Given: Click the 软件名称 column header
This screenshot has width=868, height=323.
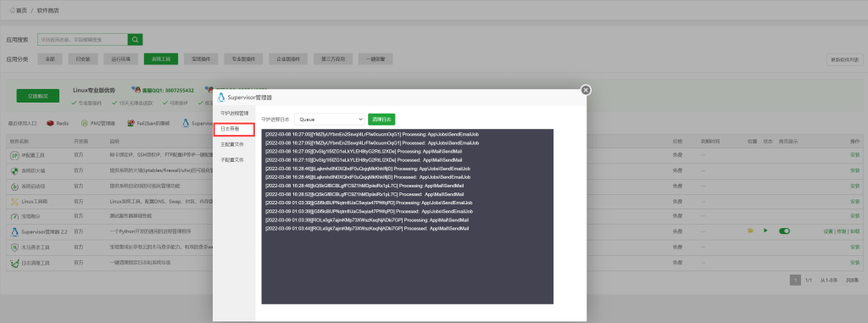Looking at the screenshot, I should click(x=20, y=141).
